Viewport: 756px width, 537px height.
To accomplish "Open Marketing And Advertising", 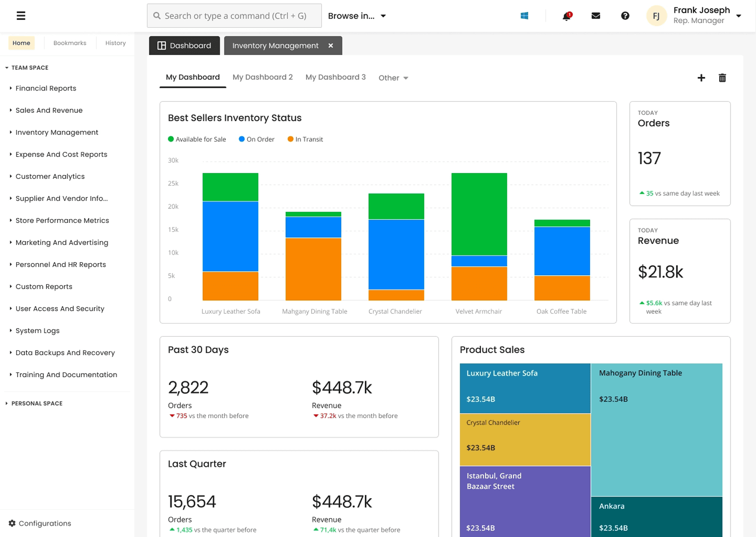I will (62, 243).
